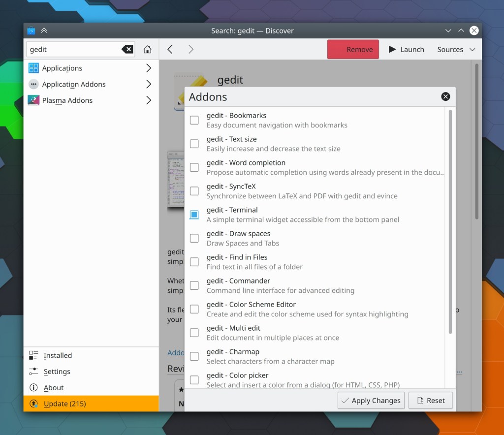Open the Application Addons category icon
Viewport: 504px width, 435px height.
point(33,84)
